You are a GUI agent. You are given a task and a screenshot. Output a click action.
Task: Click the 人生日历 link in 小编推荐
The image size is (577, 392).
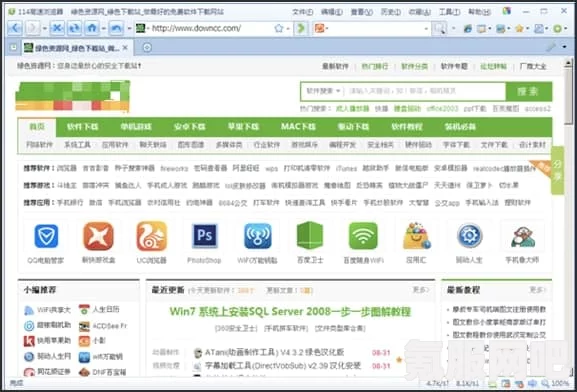pyautogui.click(x=106, y=310)
